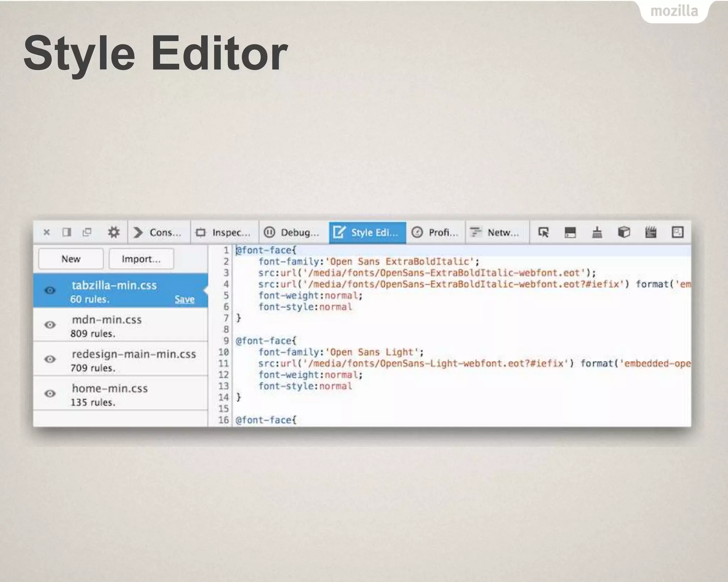The height and width of the screenshot is (582, 728).
Task: Click the Style Editor pencil icon
Action: point(339,232)
